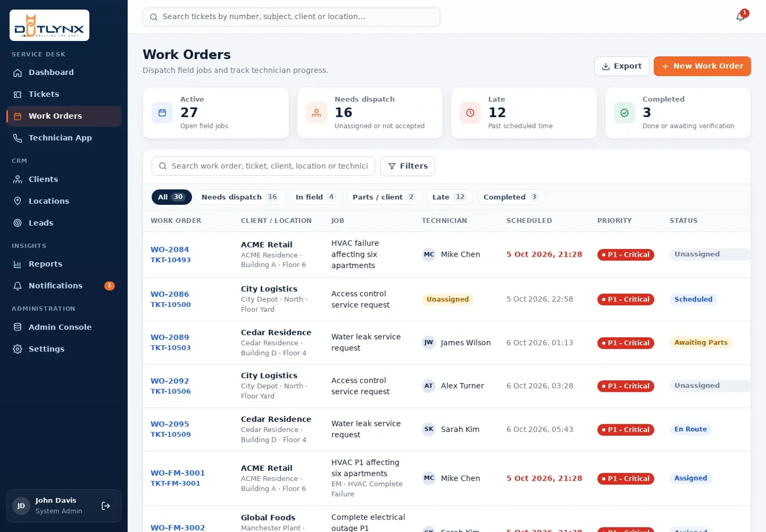The width and height of the screenshot is (766, 532).
Task: Click the Clients people icon in sidebar
Action: tap(18, 180)
